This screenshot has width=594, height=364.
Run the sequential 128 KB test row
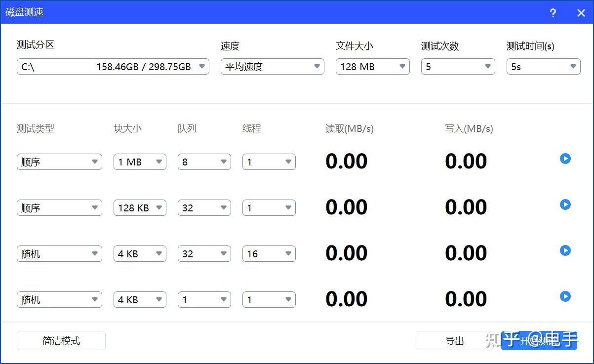tap(564, 204)
